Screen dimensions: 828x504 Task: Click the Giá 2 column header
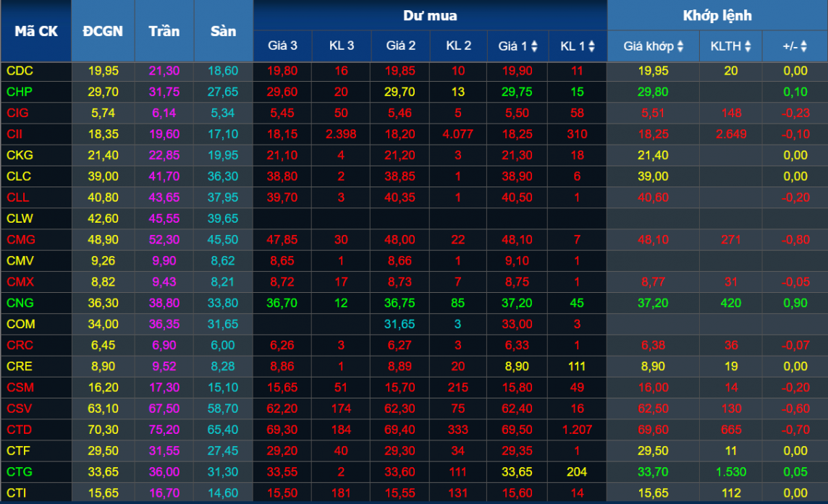click(400, 46)
